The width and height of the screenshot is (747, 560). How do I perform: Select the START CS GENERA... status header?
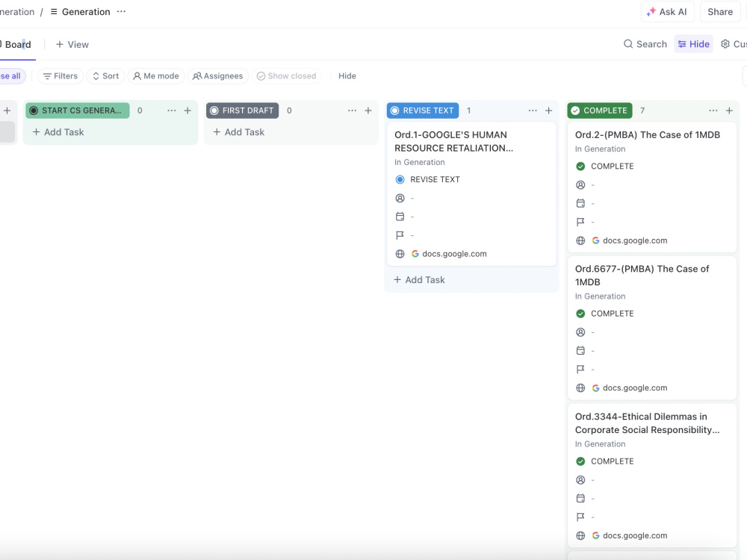pos(78,111)
